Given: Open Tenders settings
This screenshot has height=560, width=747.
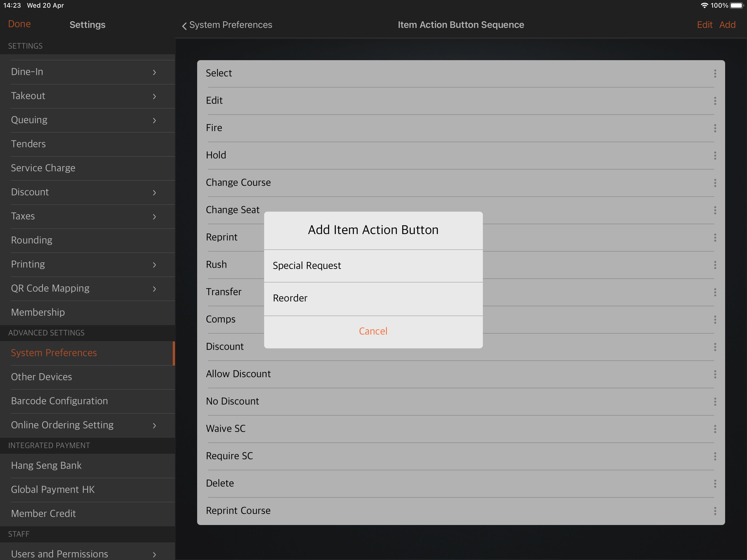Looking at the screenshot, I should coord(87,144).
